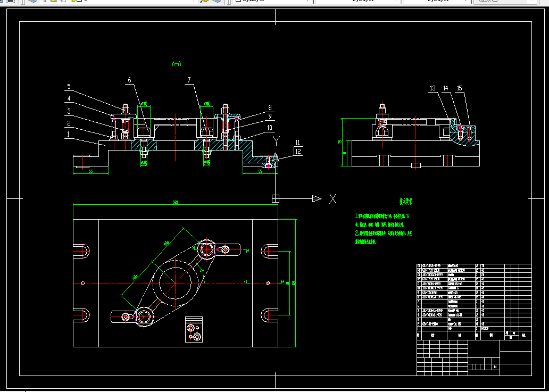549x392 pixels.
Task: Toggle the layer lock icon in layer list
Action: pyautogui.click(x=73, y=1)
